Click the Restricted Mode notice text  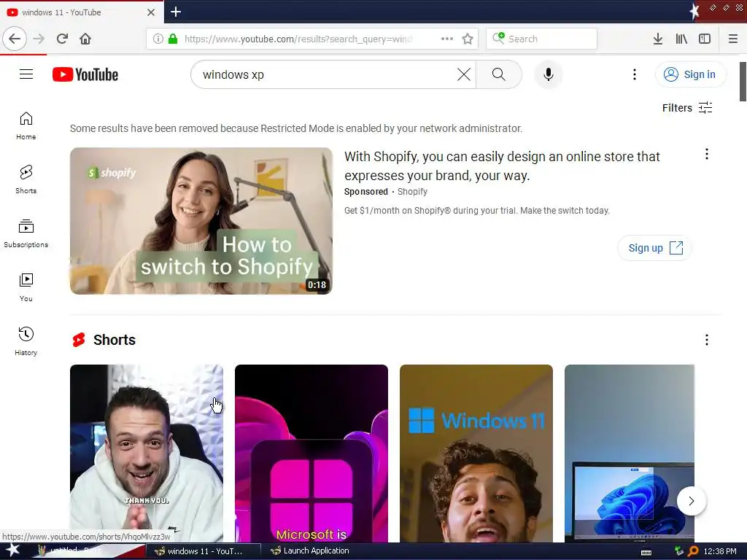(x=296, y=128)
